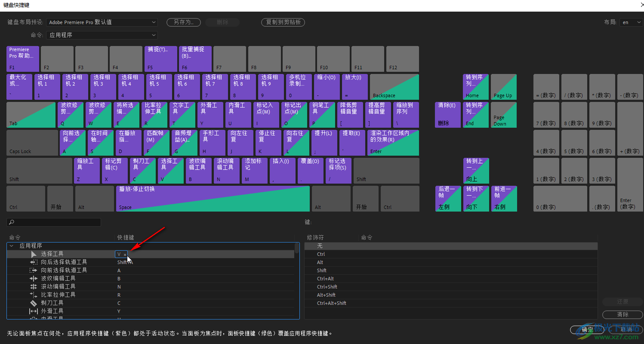Select the Alt+Shift modifier row
The width and height of the screenshot is (644, 344).
tap(451, 295)
